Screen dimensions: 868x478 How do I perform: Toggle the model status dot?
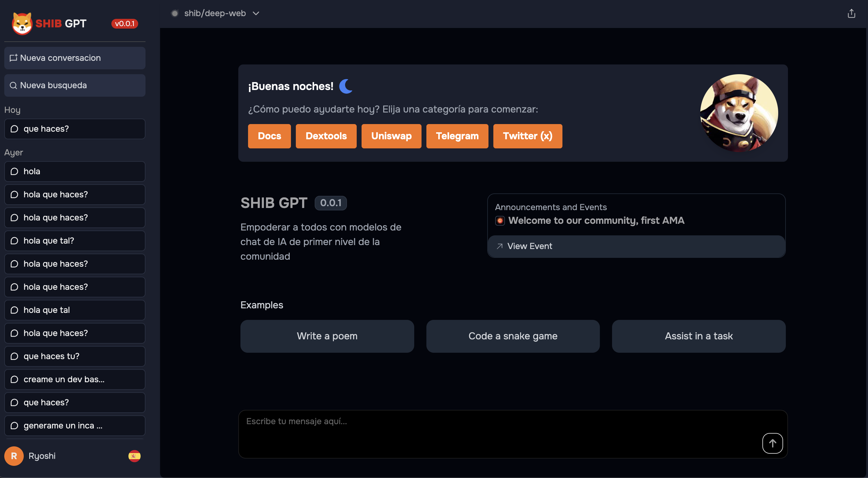[175, 13]
